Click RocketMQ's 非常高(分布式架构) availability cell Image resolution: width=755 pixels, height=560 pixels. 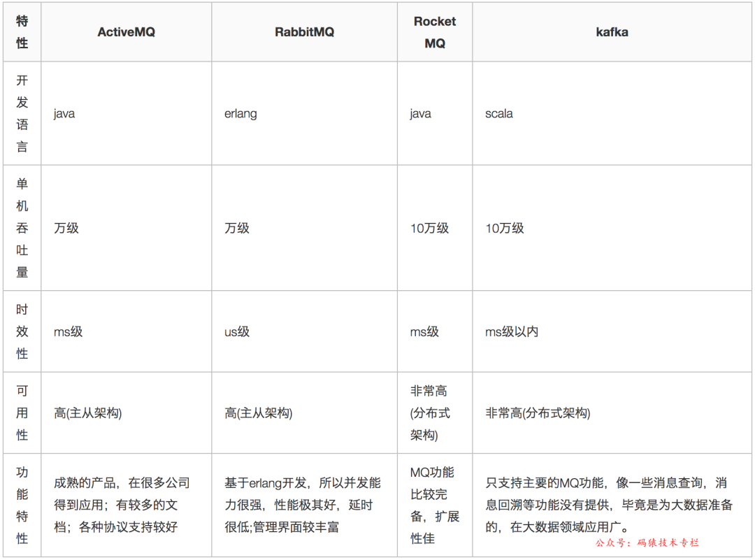pos(430,412)
